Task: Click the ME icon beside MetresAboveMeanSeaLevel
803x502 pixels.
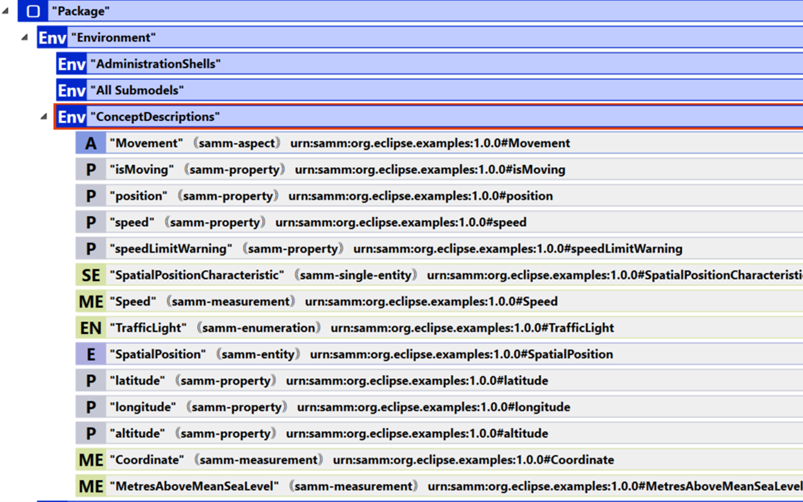Action: 91,486
